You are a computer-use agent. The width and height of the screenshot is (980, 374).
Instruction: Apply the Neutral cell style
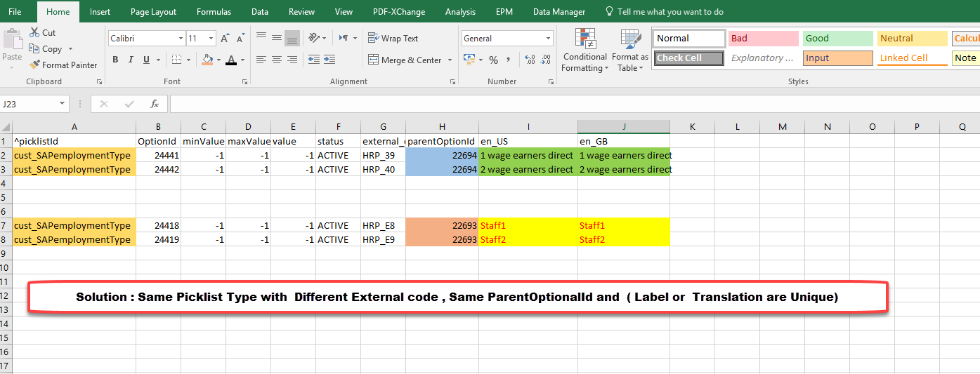pyautogui.click(x=913, y=39)
